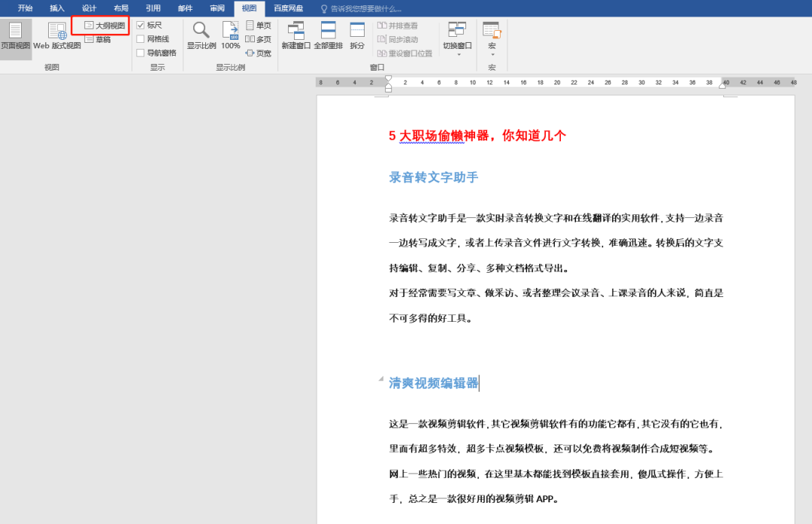The width and height of the screenshot is (812, 524).
Task: Open the 设计 (Design) tab
Action: [x=89, y=8]
